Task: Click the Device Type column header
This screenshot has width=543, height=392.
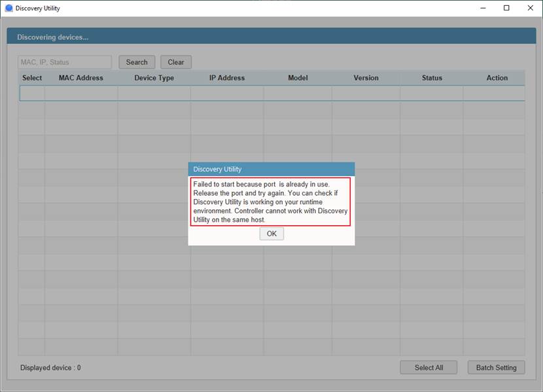Action: (x=154, y=78)
